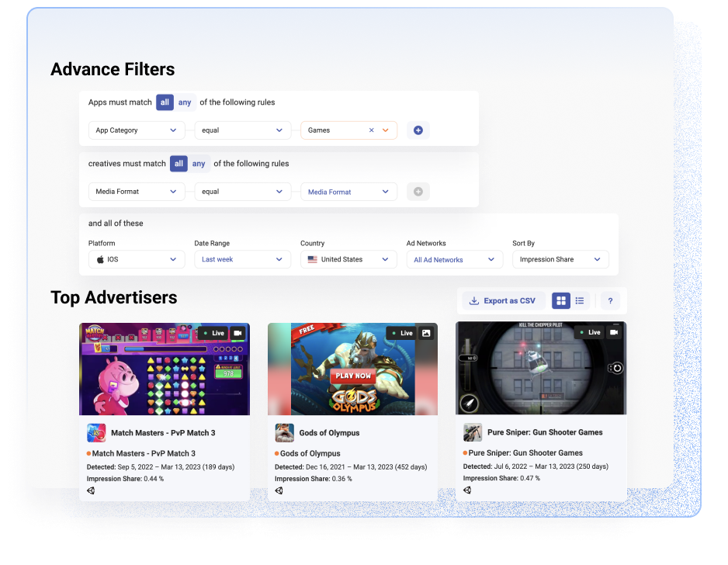Set apps rule matching to all

click(x=165, y=102)
